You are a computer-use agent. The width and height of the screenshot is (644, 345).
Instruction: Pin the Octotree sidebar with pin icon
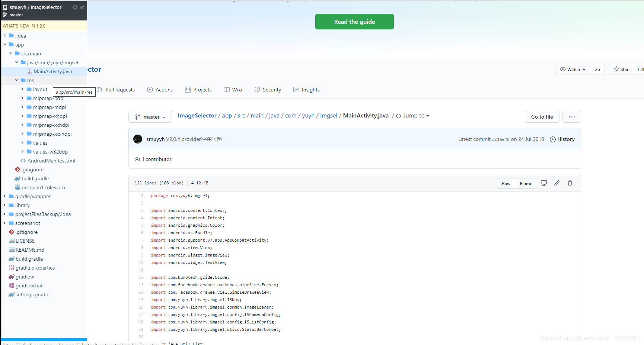click(82, 7)
